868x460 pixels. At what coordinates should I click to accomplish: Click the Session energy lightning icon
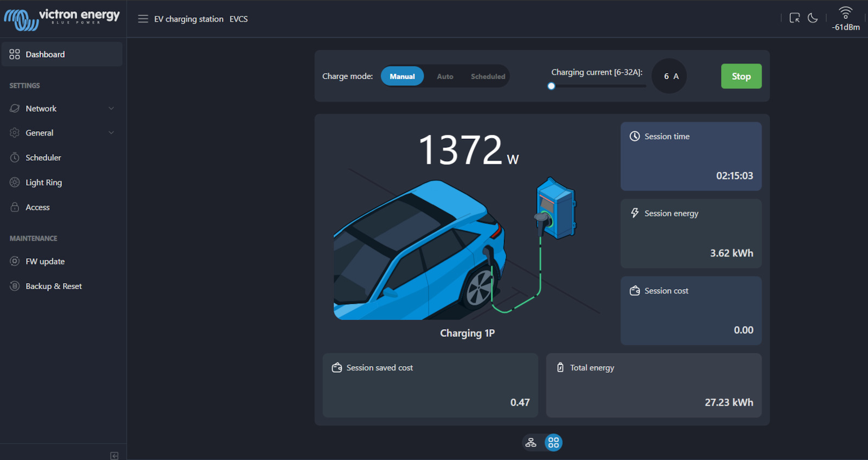(x=635, y=213)
